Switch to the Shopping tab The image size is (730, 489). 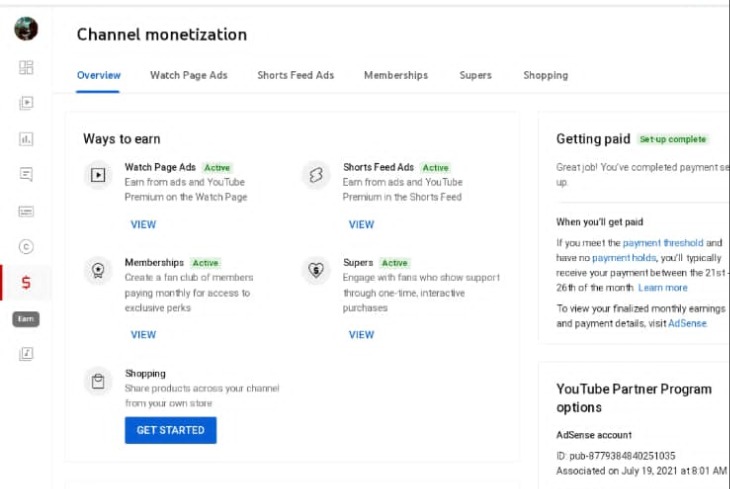pyautogui.click(x=546, y=75)
